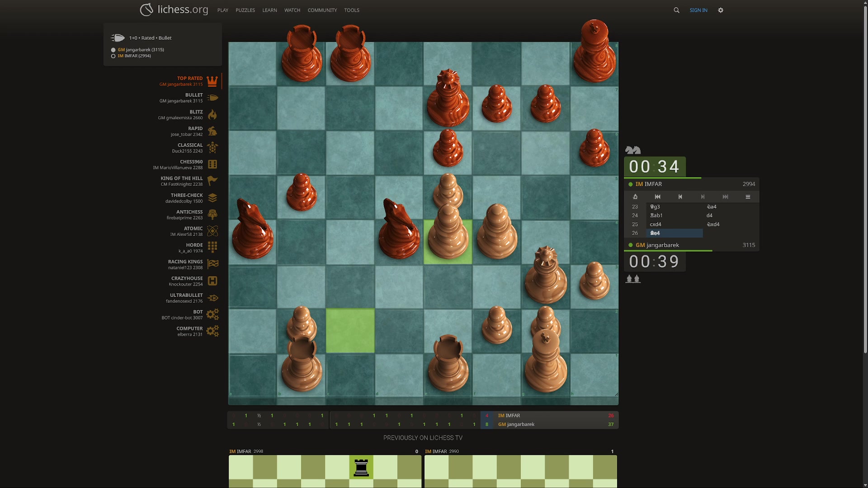Step back one move
The width and height of the screenshot is (868, 488).
(680, 197)
